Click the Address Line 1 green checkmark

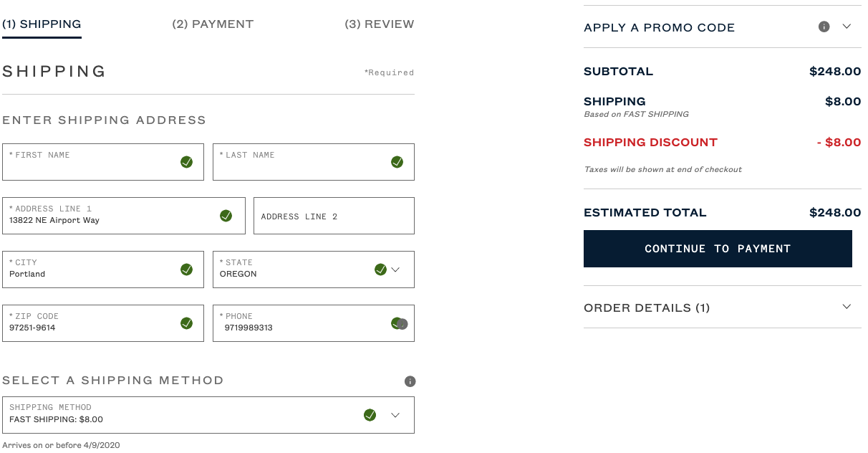tap(226, 216)
